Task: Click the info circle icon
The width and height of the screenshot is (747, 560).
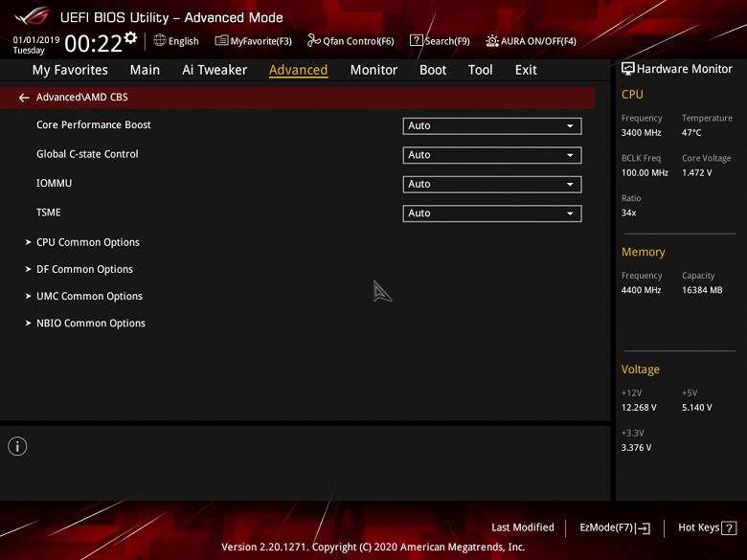Action: point(17,446)
